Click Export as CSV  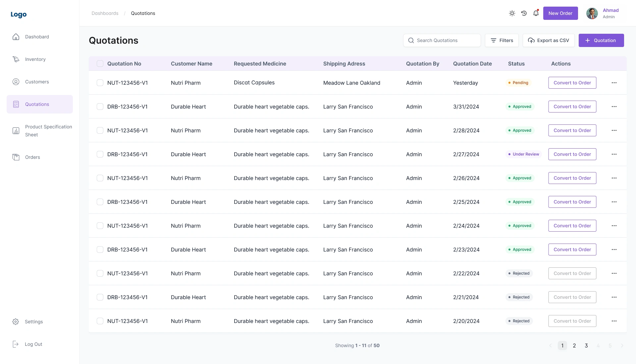[549, 40]
